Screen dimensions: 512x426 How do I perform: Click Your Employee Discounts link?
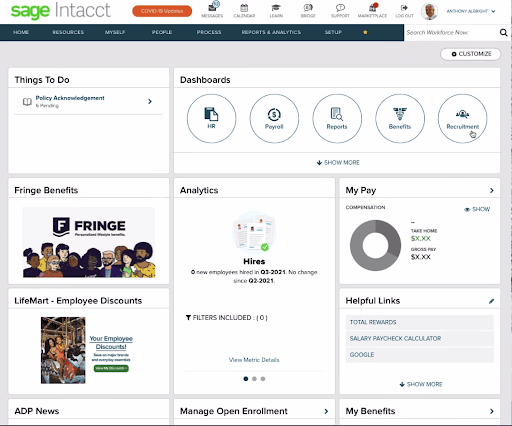(111, 343)
